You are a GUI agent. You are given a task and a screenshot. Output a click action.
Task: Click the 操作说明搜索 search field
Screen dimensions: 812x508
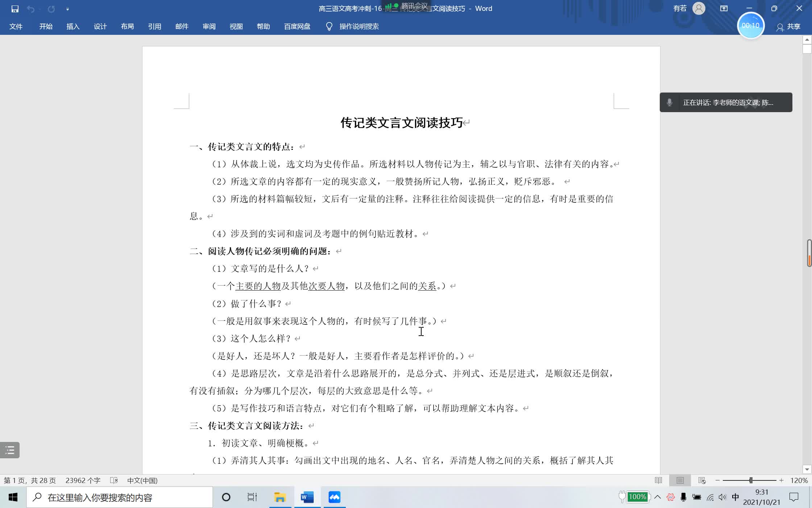click(359, 26)
